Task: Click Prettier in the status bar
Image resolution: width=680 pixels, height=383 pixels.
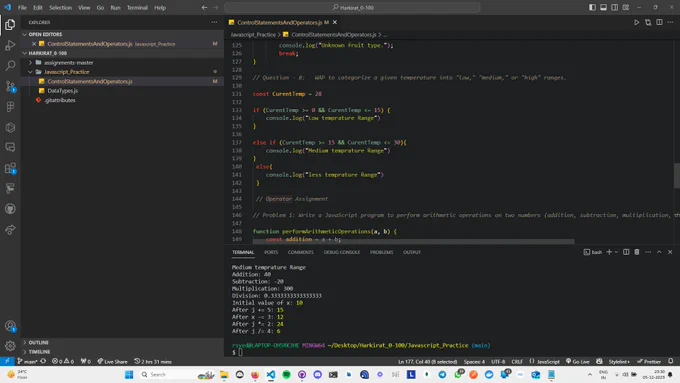Action: [649, 361]
